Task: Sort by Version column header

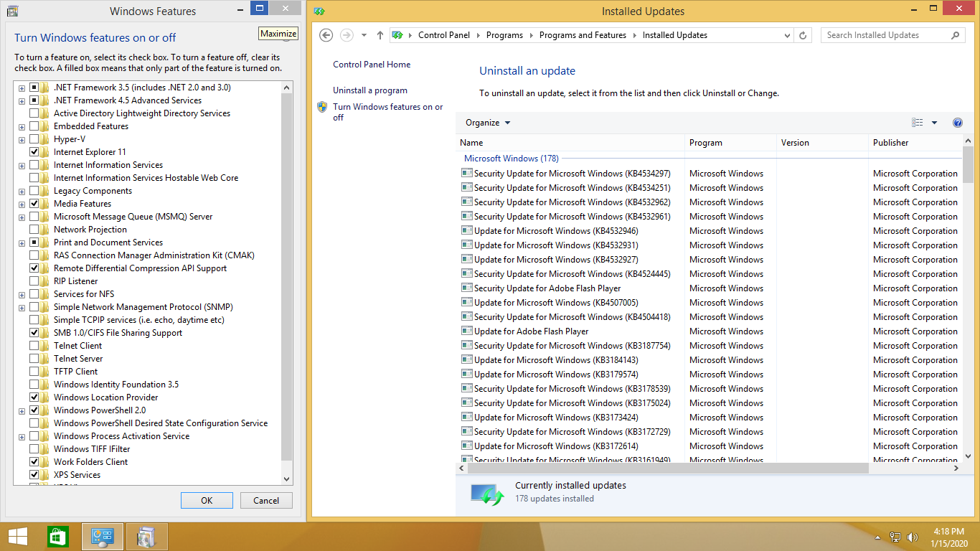Action: pyautogui.click(x=823, y=143)
